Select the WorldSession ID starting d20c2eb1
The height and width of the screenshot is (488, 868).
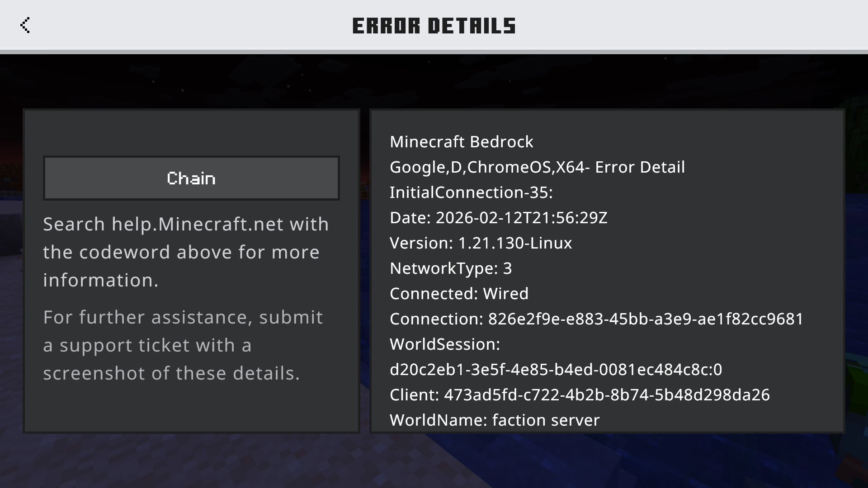click(x=556, y=370)
